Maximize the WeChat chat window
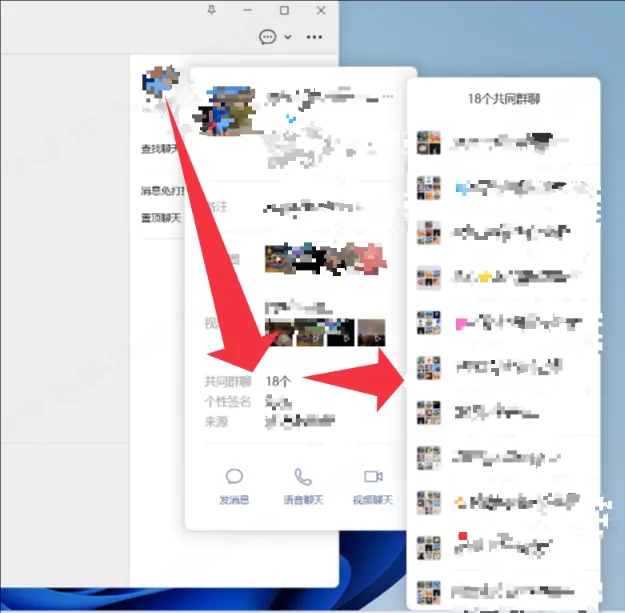The width and height of the screenshot is (625, 613). 284,10
